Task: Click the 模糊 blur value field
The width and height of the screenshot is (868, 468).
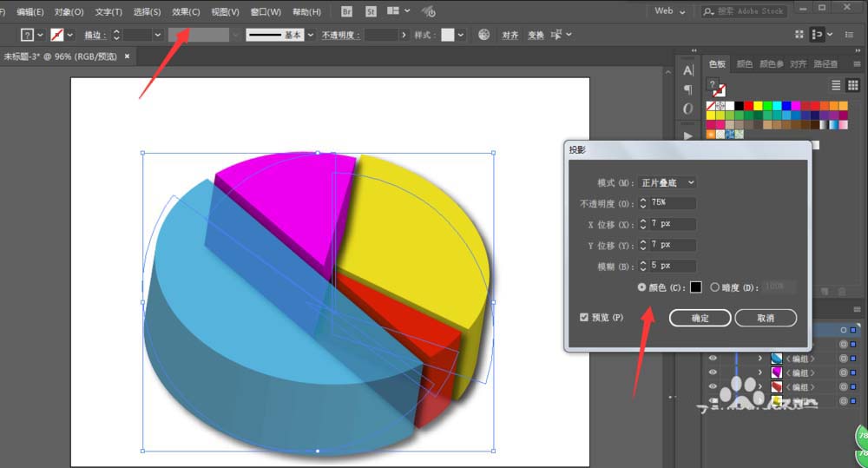Action: pos(673,266)
